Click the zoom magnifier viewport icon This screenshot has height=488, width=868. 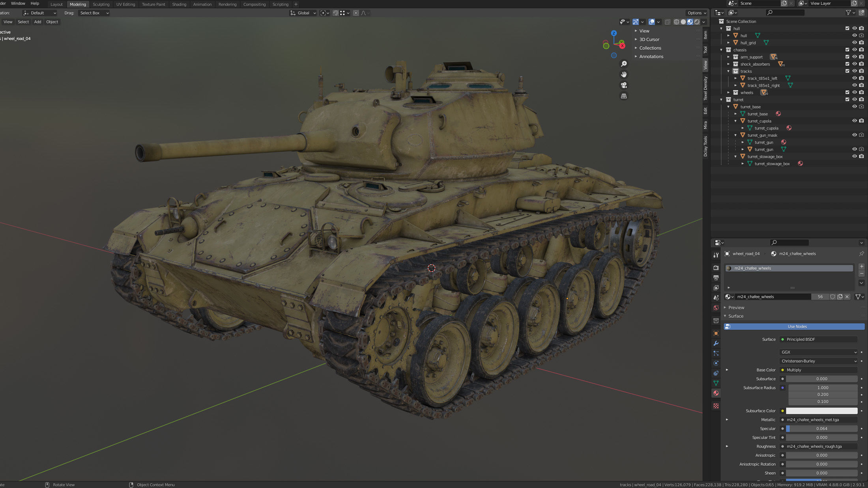coord(624,64)
